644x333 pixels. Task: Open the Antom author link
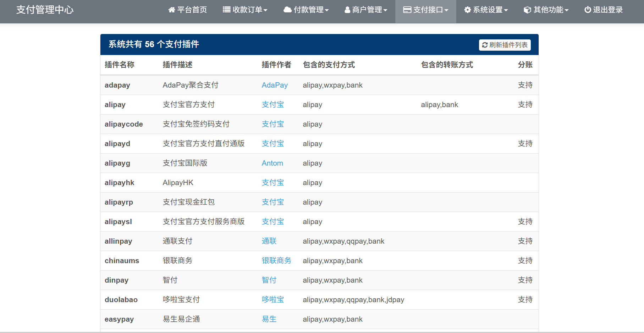click(x=272, y=163)
